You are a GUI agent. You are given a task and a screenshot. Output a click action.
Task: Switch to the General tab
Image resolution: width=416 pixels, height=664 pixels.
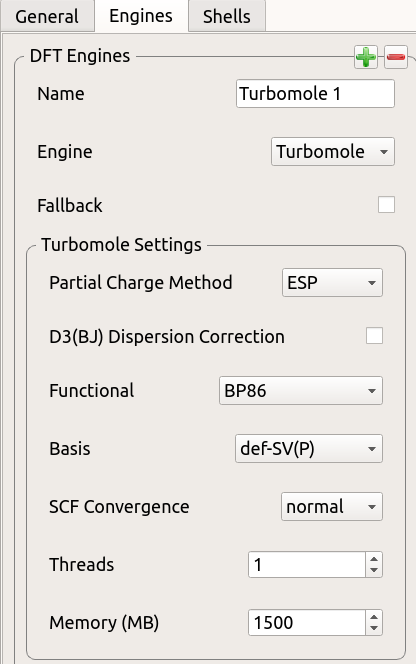click(x=47, y=17)
